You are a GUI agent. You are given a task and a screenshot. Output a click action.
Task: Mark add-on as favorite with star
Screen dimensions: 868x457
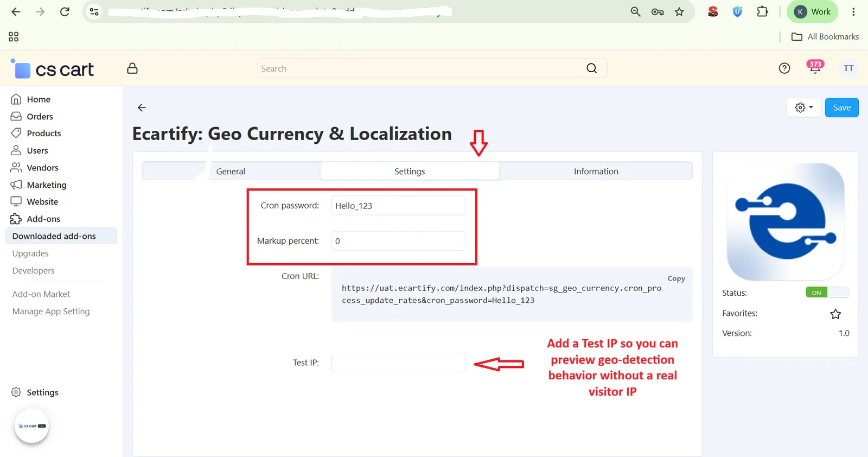(835, 314)
